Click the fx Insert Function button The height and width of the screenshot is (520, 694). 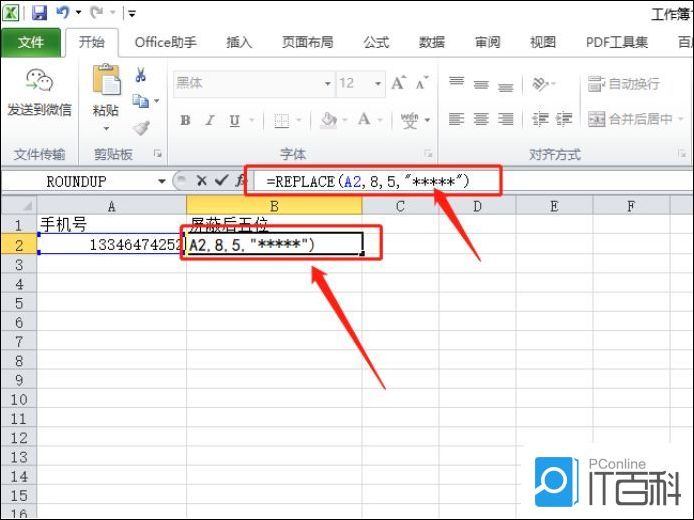[x=240, y=181]
